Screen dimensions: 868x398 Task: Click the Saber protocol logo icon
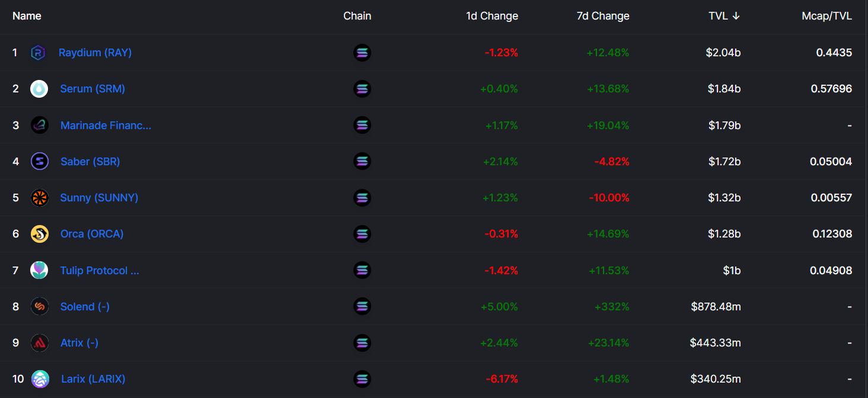point(40,161)
